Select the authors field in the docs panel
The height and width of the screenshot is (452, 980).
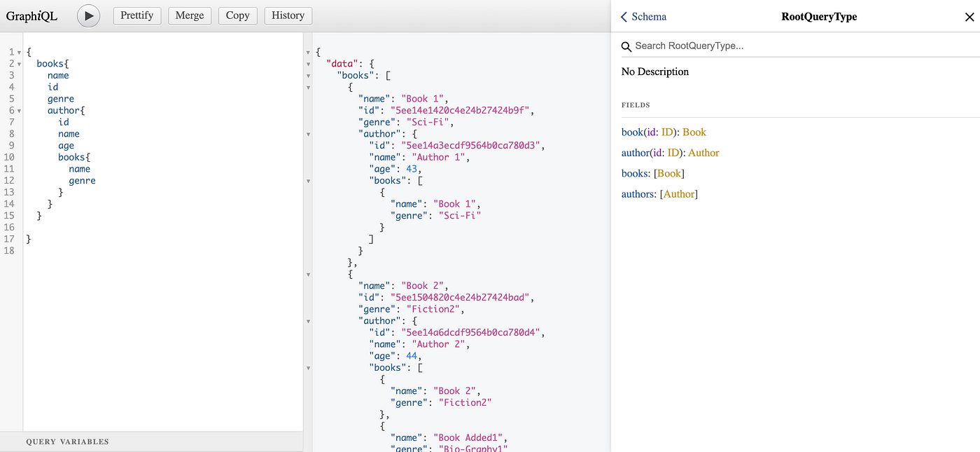click(638, 194)
